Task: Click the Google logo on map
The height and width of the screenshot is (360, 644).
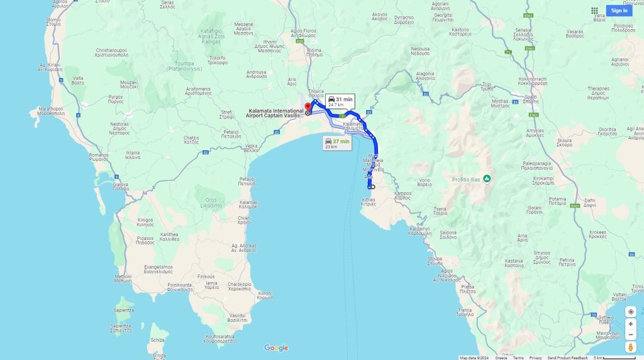Action: point(276,348)
